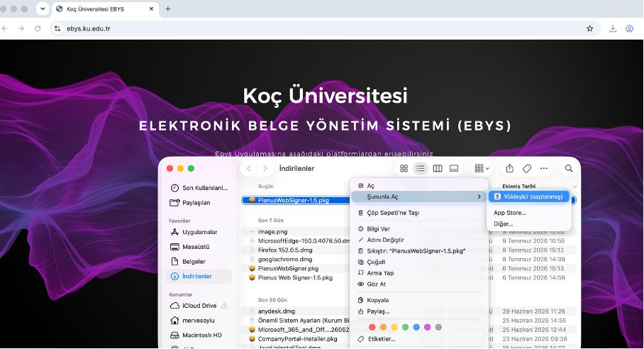View site information icon in address bar
This screenshot has height=349, width=644.
point(57,28)
